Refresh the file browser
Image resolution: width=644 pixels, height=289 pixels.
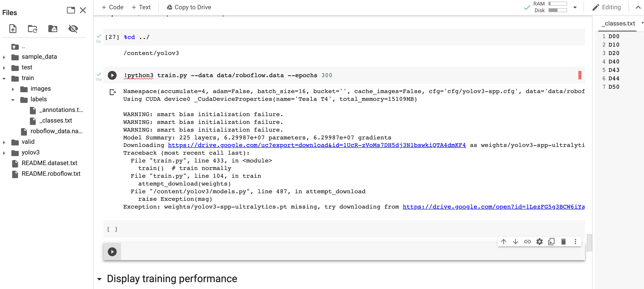[x=33, y=29]
